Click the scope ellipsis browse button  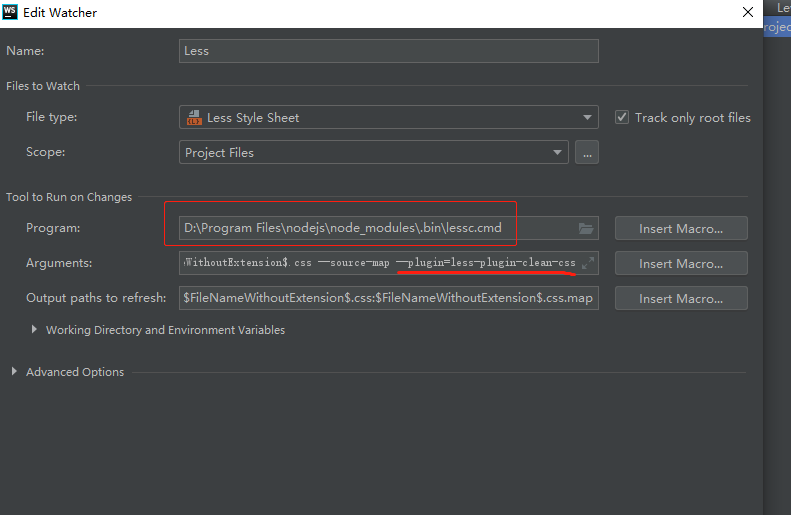[x=587, y=153]
